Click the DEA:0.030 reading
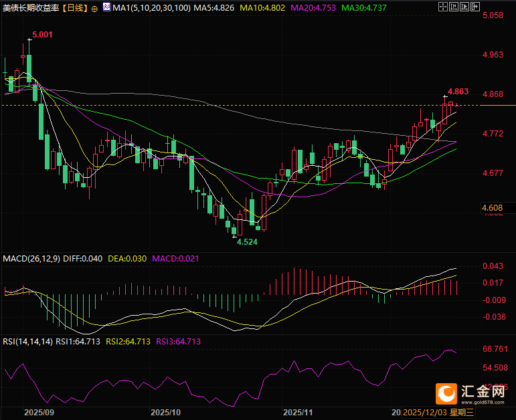516x420 pixels. tap(127, 259)
